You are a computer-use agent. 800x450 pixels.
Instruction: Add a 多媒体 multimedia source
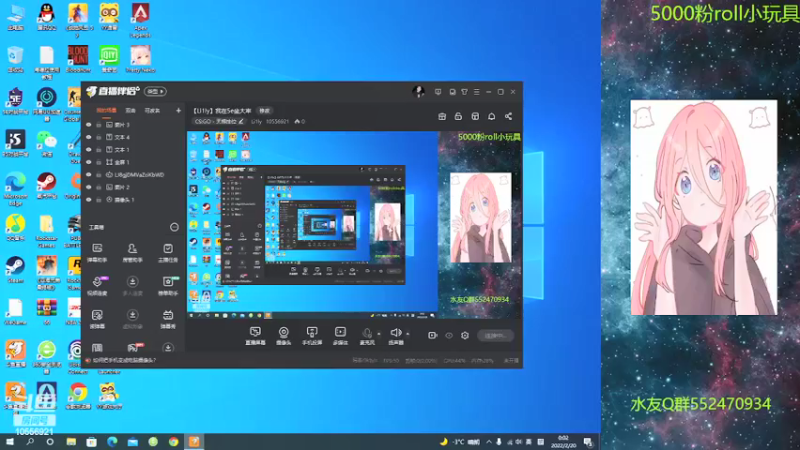(340, 336)
